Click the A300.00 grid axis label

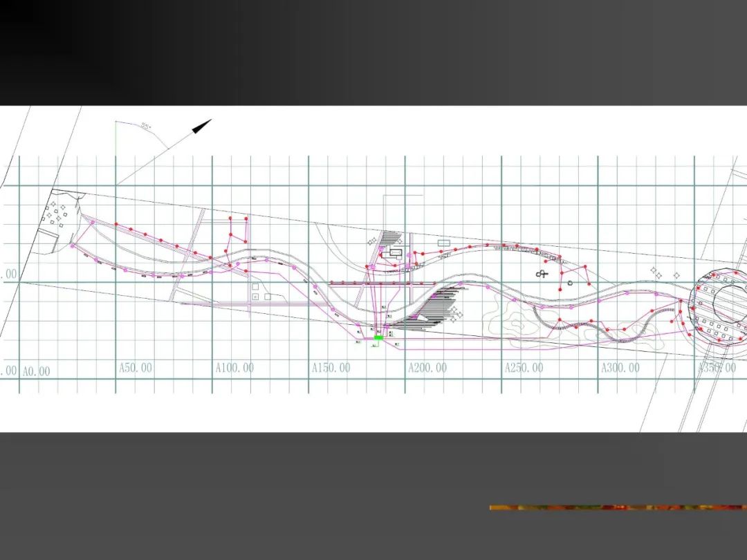click(x=620, y=368)
